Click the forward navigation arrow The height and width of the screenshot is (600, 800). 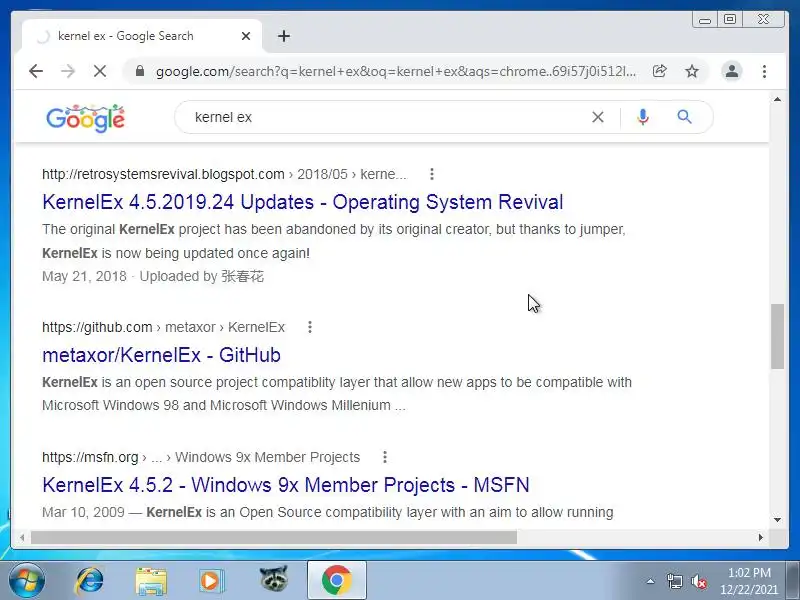[68, 71]
